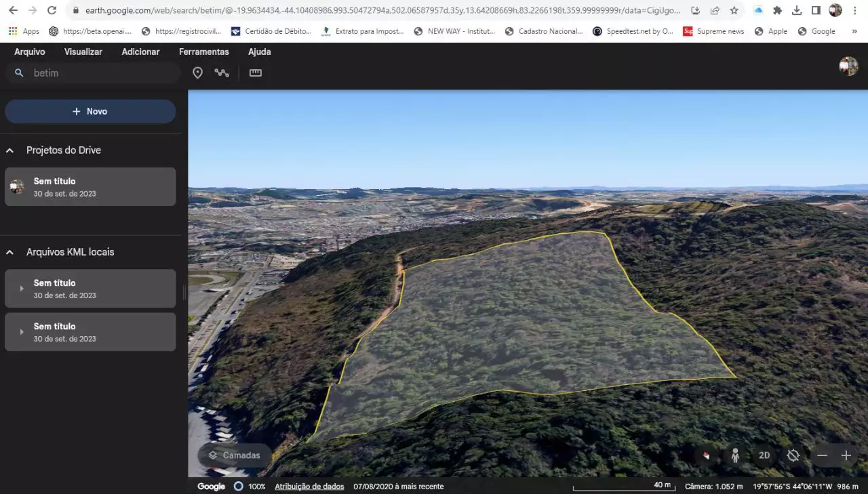Open the Extrato para Impost bookmark

363,31
